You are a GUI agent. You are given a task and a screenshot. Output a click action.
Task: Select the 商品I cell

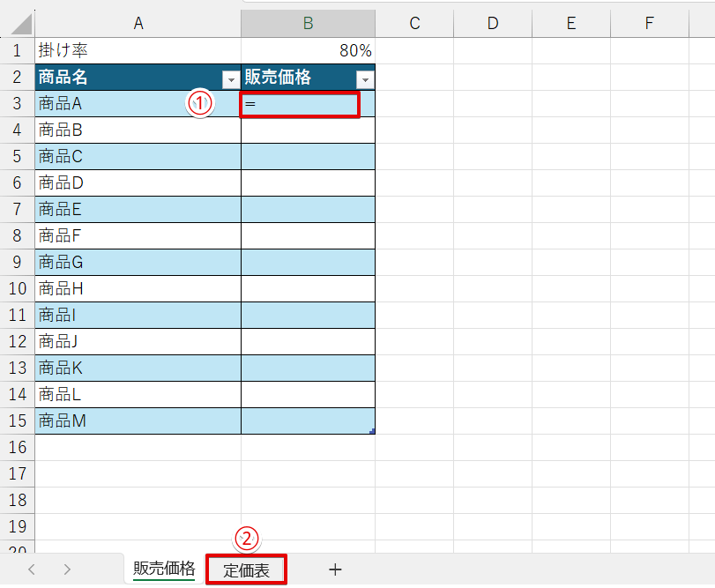pos(138,315)
